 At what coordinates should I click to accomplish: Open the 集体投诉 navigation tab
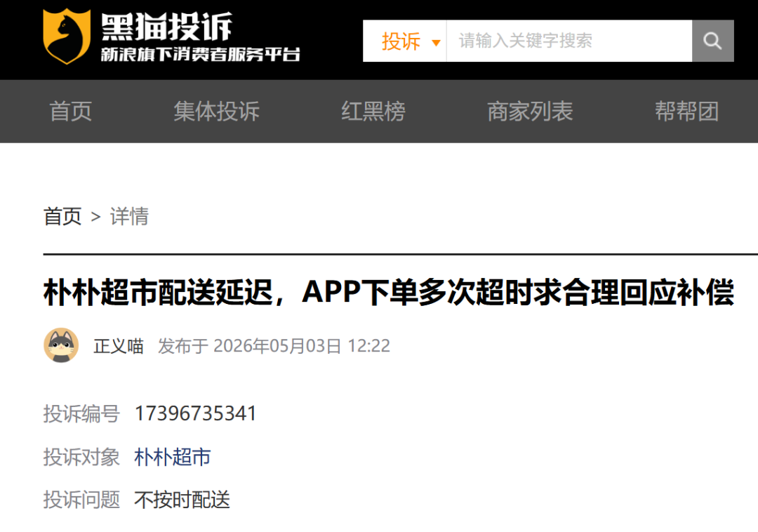tap(217, 112)
